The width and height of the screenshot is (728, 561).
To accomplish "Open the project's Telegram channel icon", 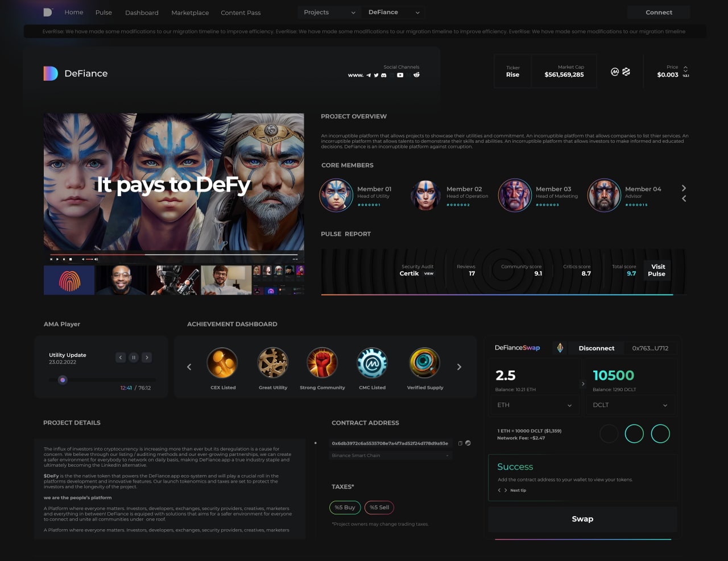I will click(x=367, y=75).
